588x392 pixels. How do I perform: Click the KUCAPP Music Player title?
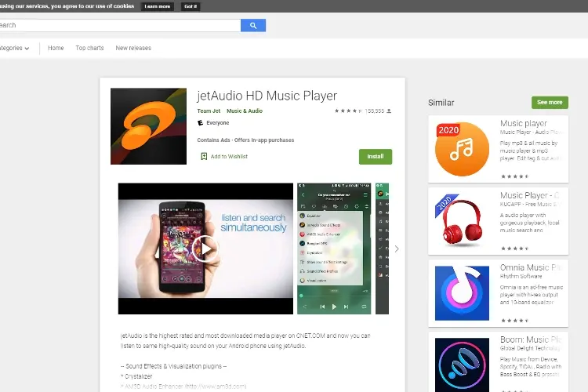(x=529, y=195)
